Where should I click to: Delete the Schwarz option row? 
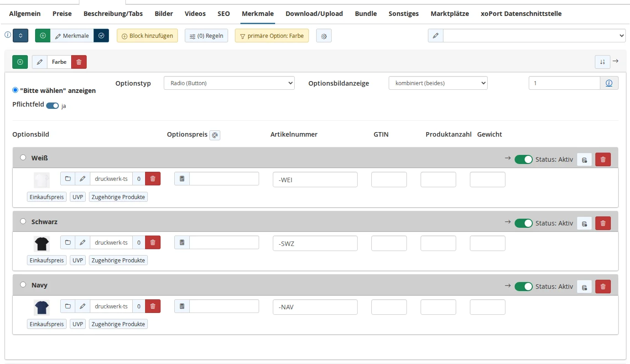[x=603, y=223]
